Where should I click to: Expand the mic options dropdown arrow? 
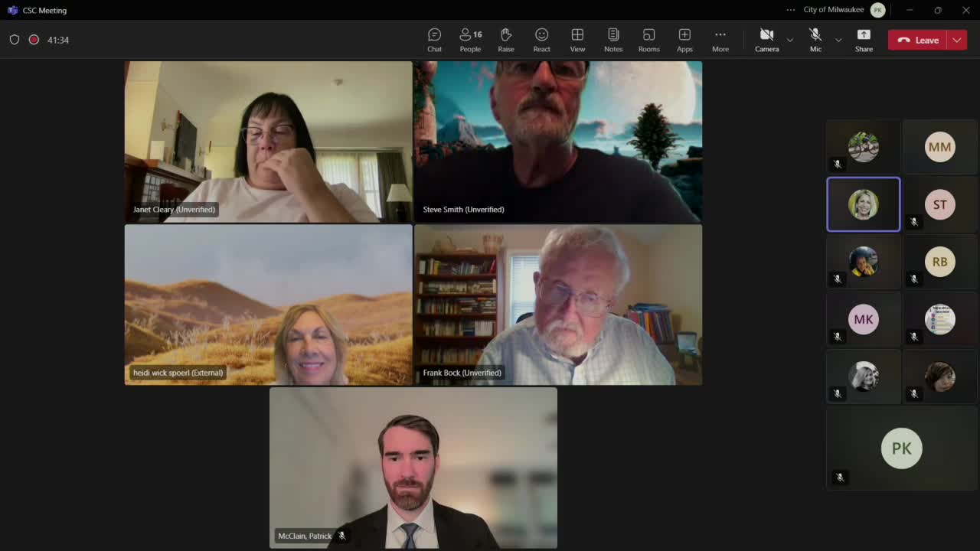(838, 40)
